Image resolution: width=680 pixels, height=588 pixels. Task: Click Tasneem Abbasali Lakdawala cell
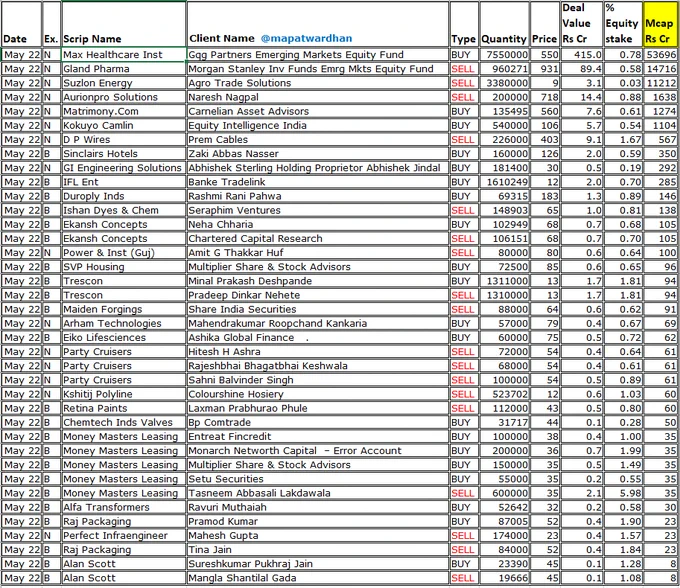click(318, 493)
